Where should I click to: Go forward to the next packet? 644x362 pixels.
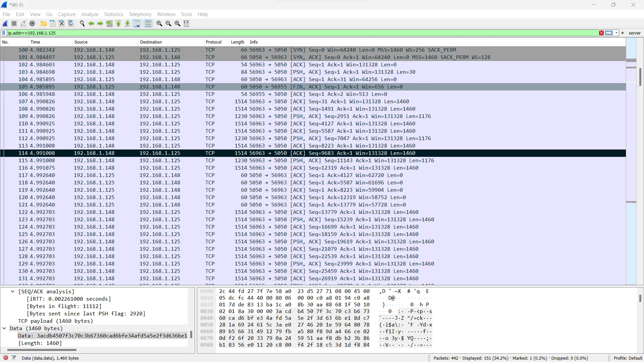[100, 23]
